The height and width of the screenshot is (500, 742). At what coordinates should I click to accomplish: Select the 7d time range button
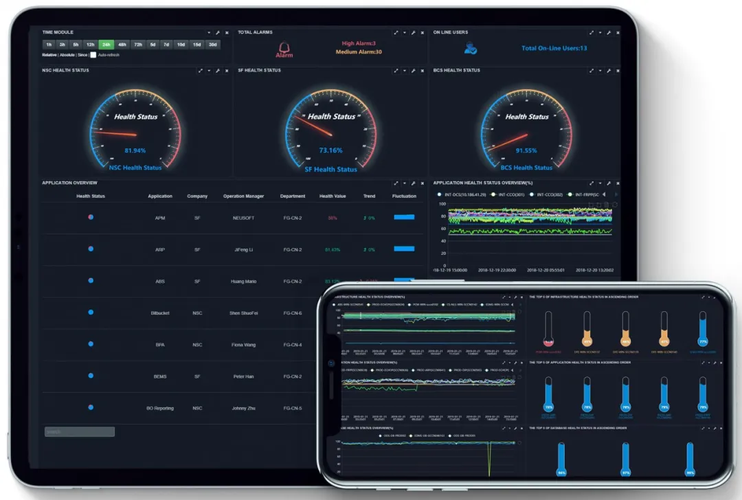[166, 44]
